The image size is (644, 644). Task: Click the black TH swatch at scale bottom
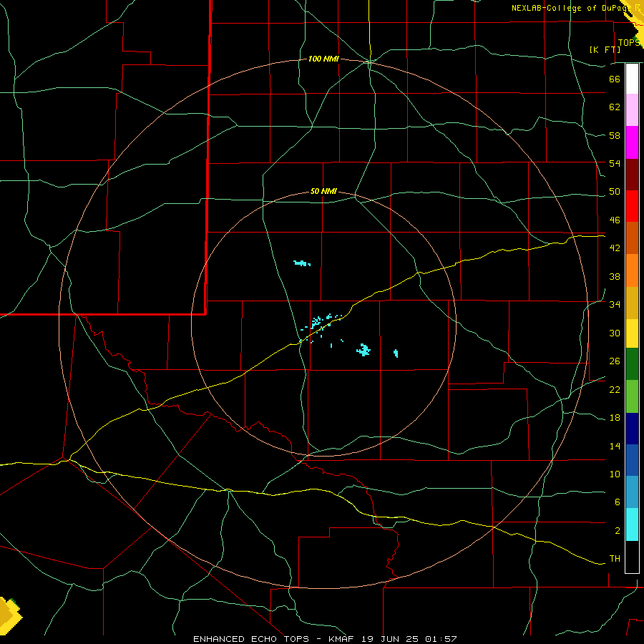(x=632, y=557)
